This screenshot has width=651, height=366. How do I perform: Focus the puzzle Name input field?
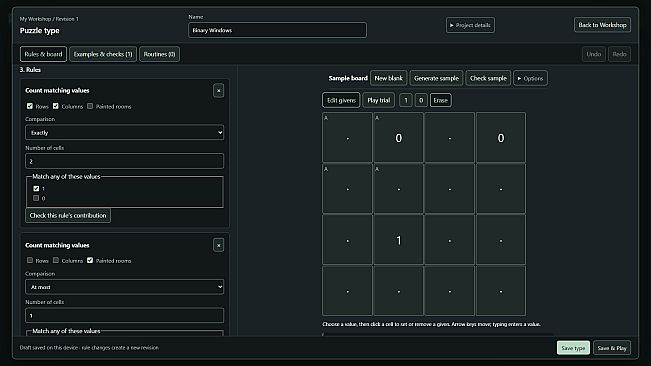[277, 30]
